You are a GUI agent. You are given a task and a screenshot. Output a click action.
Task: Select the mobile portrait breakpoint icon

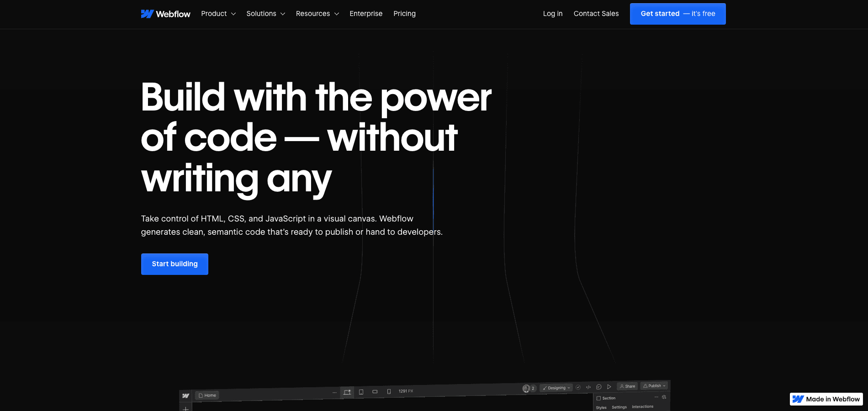click(x=389, y=391)
